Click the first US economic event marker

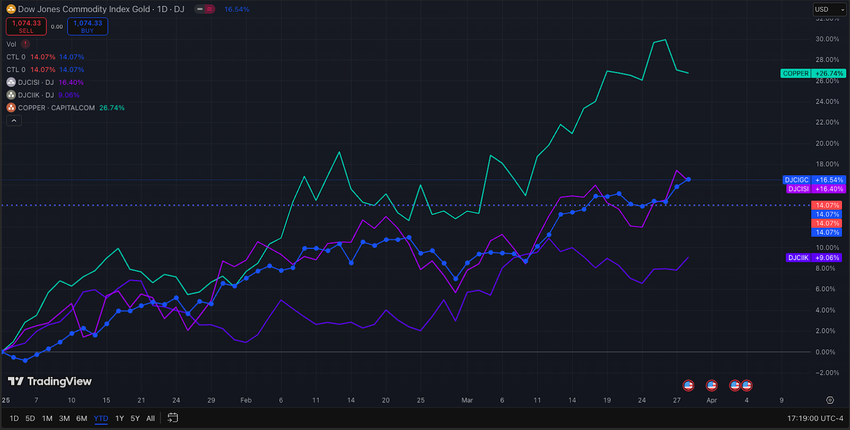pos(688,386)
